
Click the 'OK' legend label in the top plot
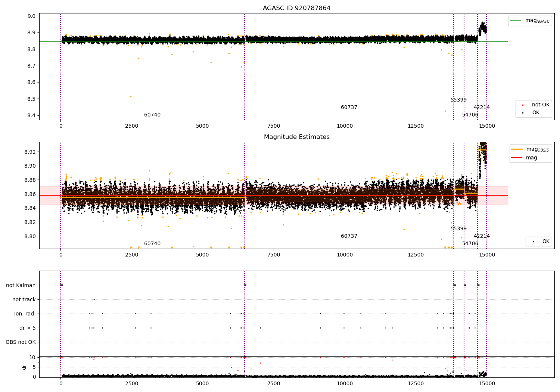[x=536, y=113]
